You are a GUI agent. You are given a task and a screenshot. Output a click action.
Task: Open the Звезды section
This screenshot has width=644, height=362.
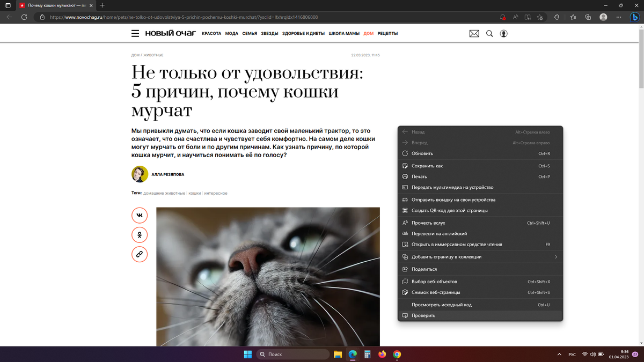tap(269, 33)
